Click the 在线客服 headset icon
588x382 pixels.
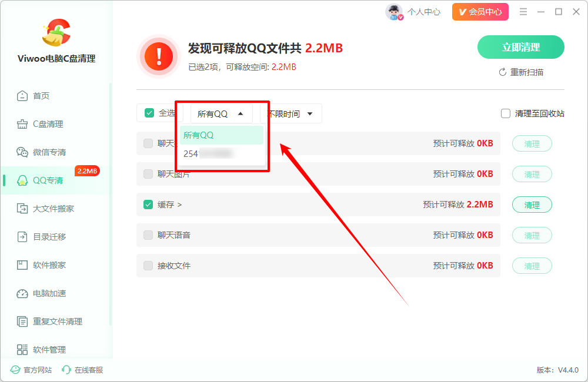[66, 370]
